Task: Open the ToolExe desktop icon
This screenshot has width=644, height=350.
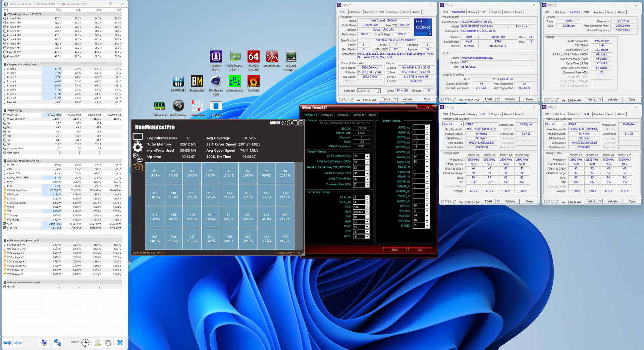Action: pos(216,108)
